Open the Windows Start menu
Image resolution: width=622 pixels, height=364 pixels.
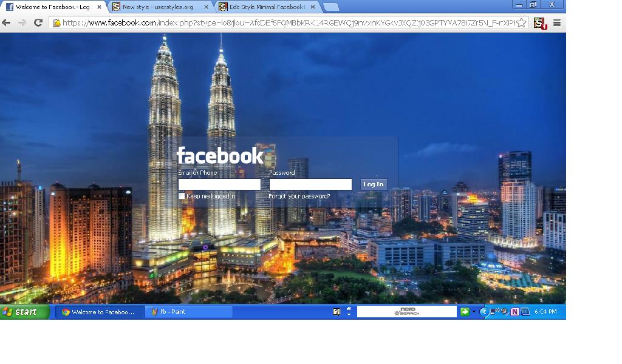[24, 312]
